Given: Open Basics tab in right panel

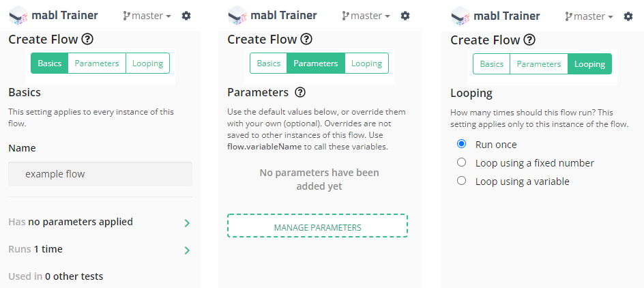Looking at the screenshot, I should coord(491,64).
